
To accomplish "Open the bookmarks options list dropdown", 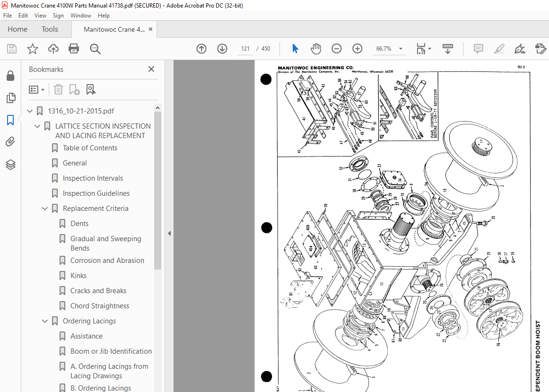I will (37, 89).
